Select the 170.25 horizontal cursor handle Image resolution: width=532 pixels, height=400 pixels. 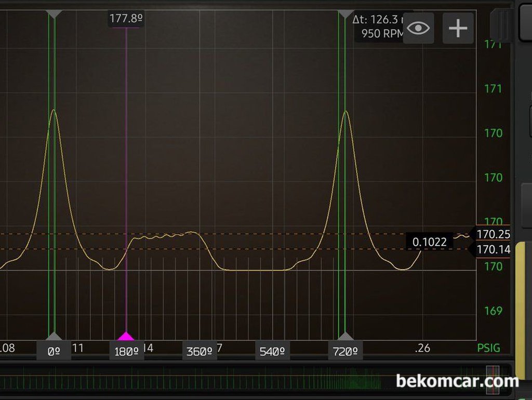click(x=493, y=234)
